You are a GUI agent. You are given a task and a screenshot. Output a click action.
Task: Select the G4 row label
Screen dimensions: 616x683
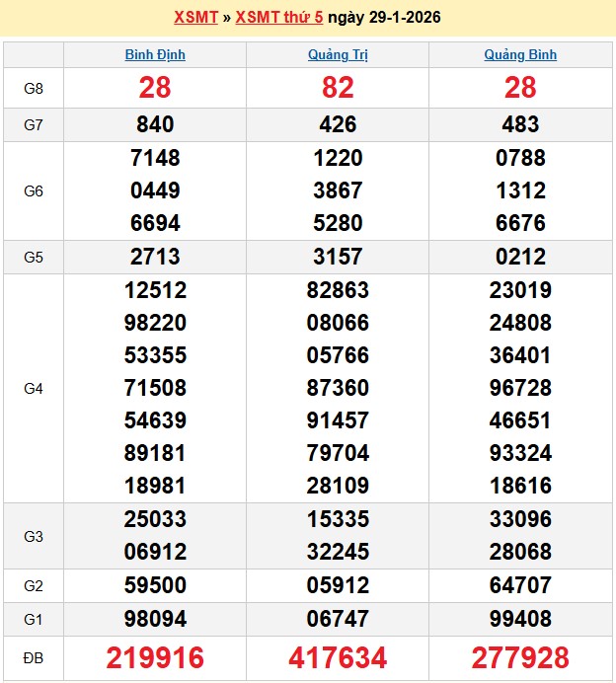pos(34,389)
